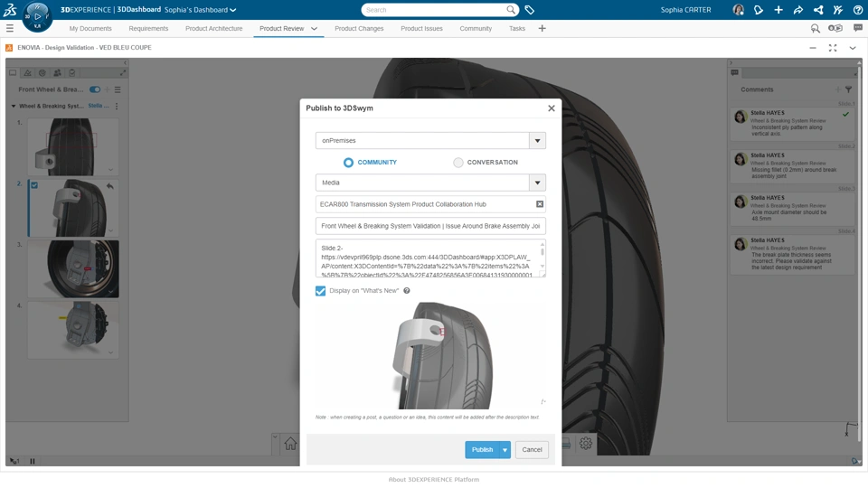Open the help question mark icon
This screenshot has width=868, height=488.
tap(858, 10)
